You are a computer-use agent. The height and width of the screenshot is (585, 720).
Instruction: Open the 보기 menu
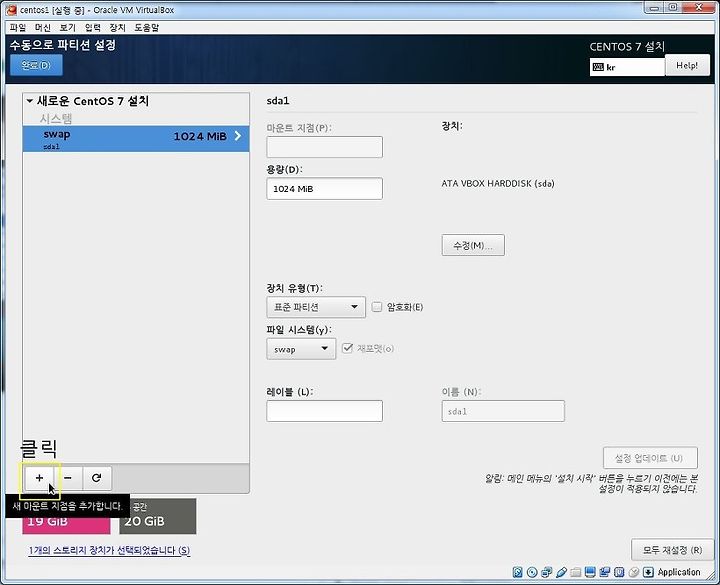point(68,28)
